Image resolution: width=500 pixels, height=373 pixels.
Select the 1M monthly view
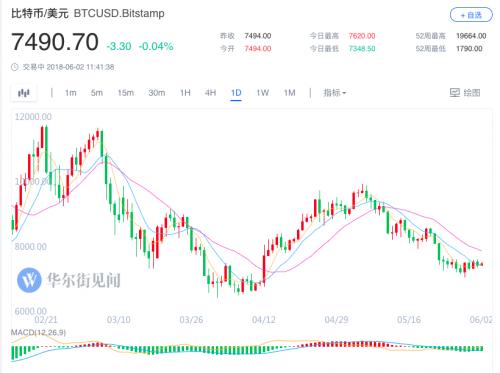pos(289,93)
